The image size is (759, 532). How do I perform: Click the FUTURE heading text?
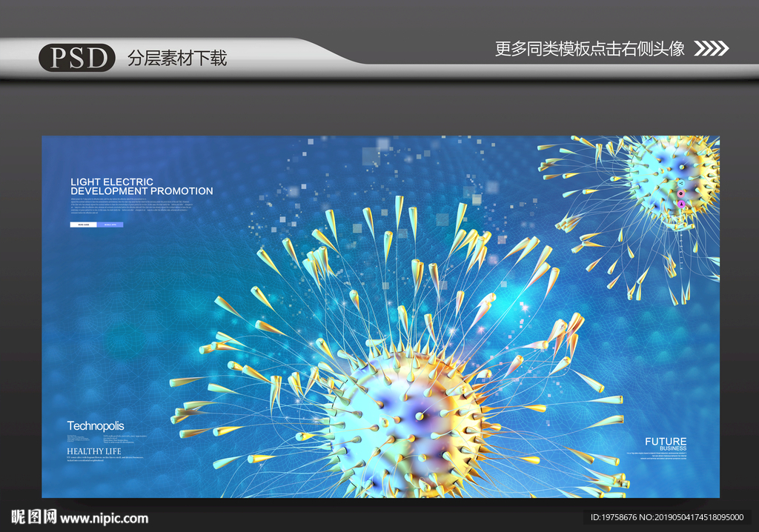click(666, 441)
